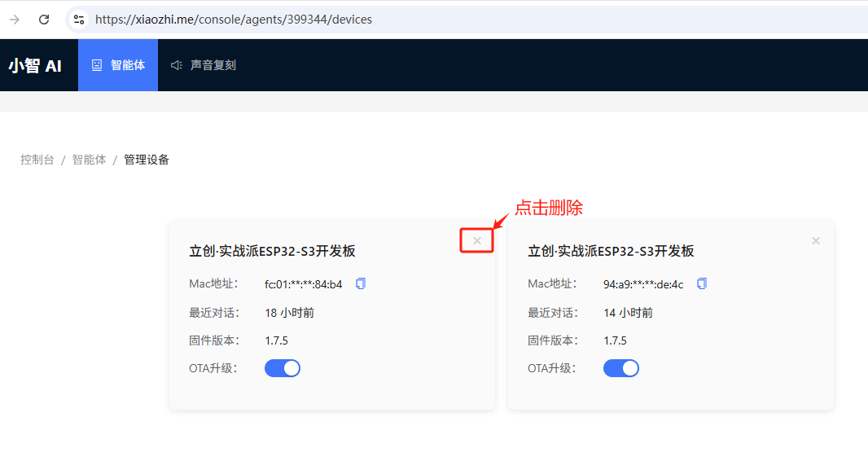Click the browser forward arrow

pos(15,20)
